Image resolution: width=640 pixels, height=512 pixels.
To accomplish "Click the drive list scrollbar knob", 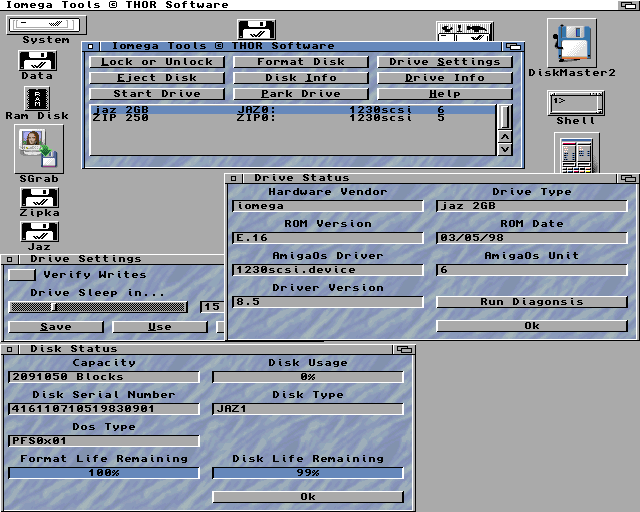I will coord(505,117).
